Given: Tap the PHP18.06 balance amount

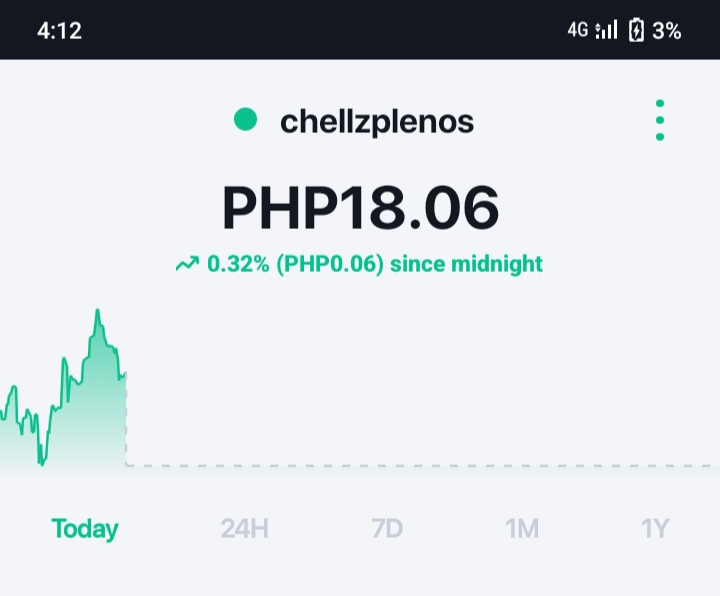Looking at the screenshot, I should 360,208.
